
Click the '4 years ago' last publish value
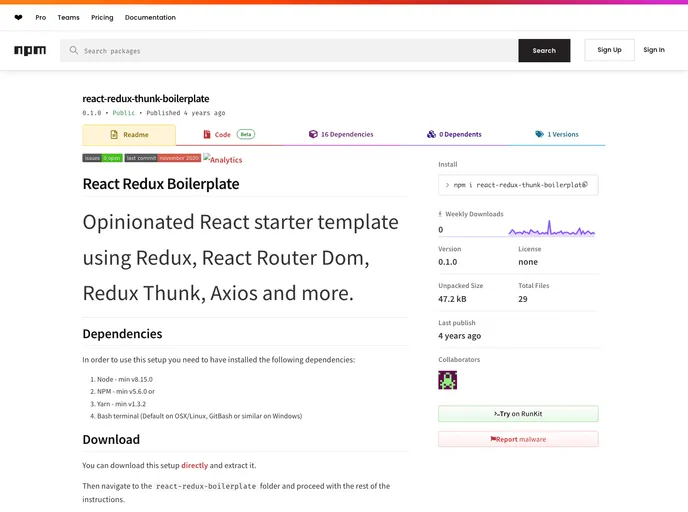pyautogui.click(x=459, y=336)
